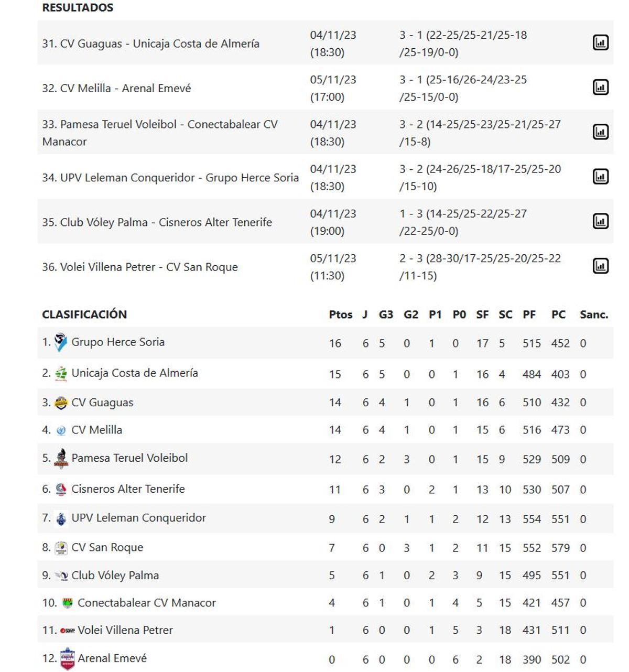629x672 pixels.
Task: Open statistics for UPV Leleman Conqueridor match
Action: click(601, 177)
